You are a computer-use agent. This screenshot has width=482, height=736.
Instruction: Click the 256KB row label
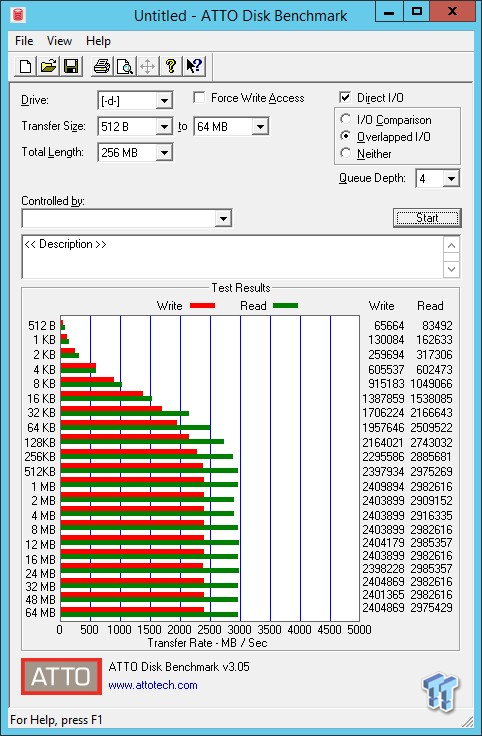coord(40,457)
